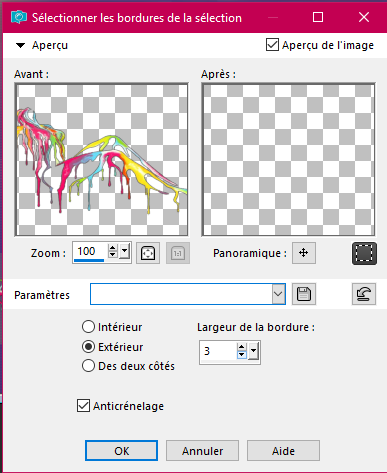
Task: Collapse the Aperçu section triangle
Action: coord(21,45)
